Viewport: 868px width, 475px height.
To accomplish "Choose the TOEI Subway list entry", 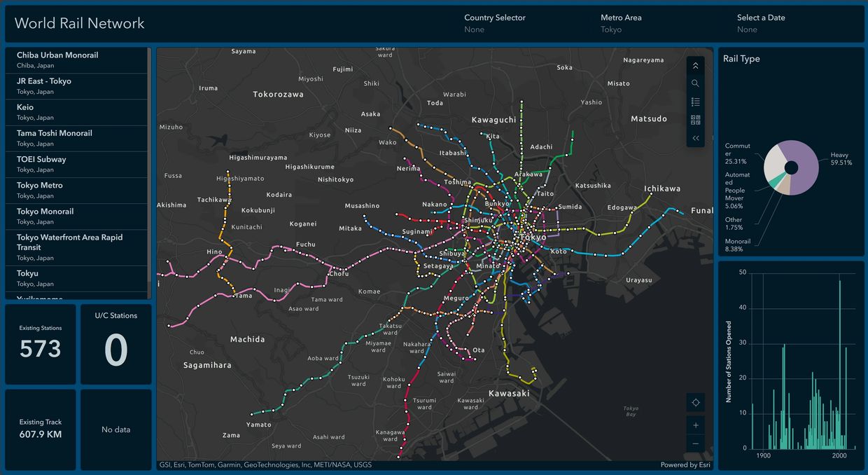I will pyautogui.click(x=76, y=164).
